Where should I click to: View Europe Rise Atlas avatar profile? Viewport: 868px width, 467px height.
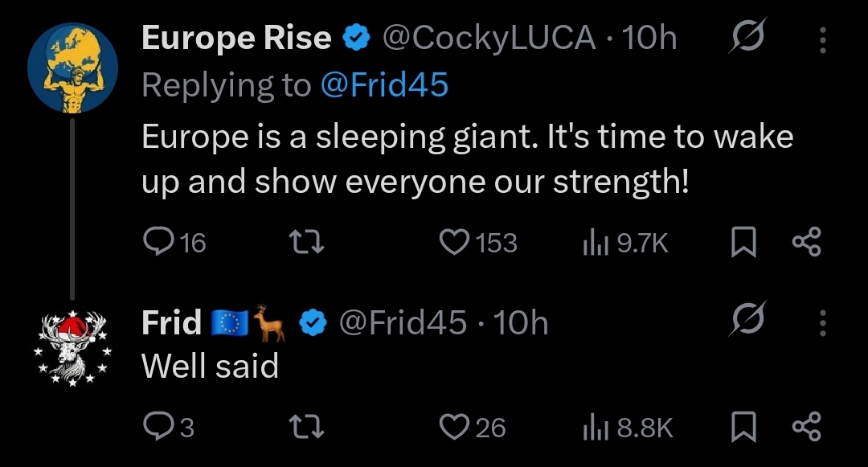click(72, 68)
